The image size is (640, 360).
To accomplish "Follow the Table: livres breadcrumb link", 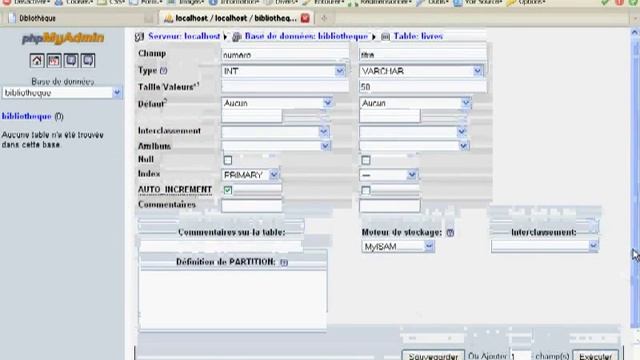I will [x=418, y=36].
